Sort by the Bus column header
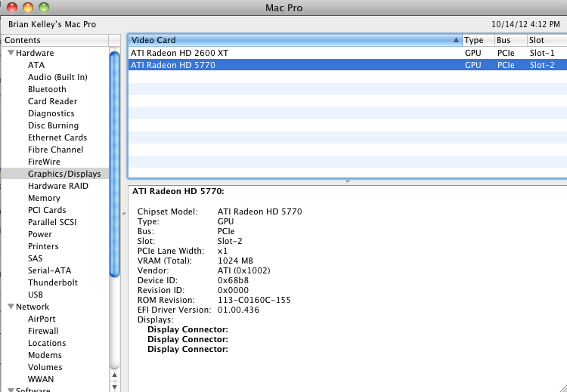Viewport: 567px width, 392px height. (510, 40)
